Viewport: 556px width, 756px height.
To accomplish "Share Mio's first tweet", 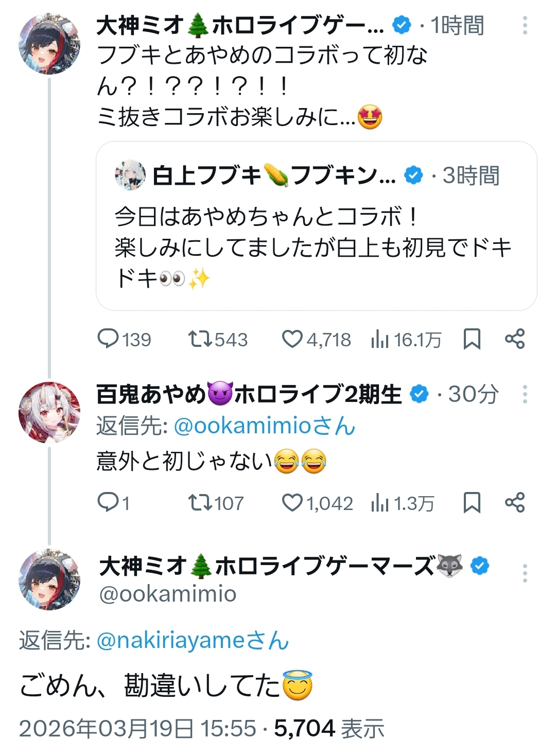I will point(515,339).
